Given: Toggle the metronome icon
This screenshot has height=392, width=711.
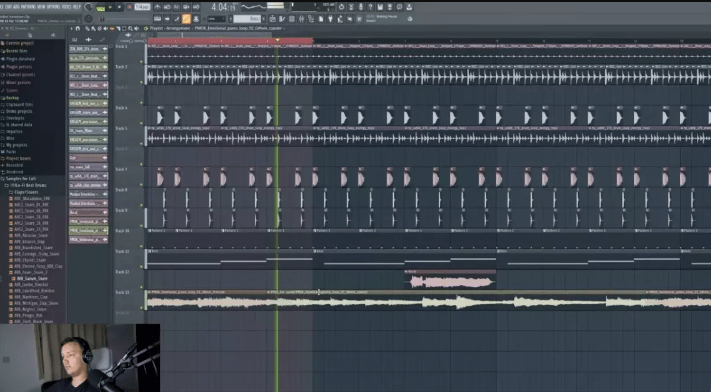Looking at the screenshot, I should tap(157, 7).
